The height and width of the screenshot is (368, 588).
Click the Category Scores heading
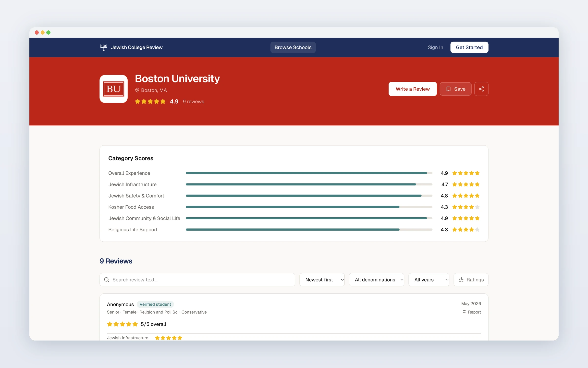click(131, 158)
